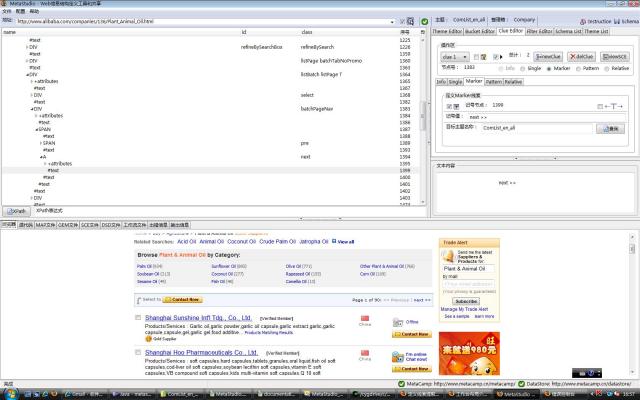Open the Pattern sub-tab
Image resolution: width=640 pixels, height=400 pixels.
[x=493, y=82]
